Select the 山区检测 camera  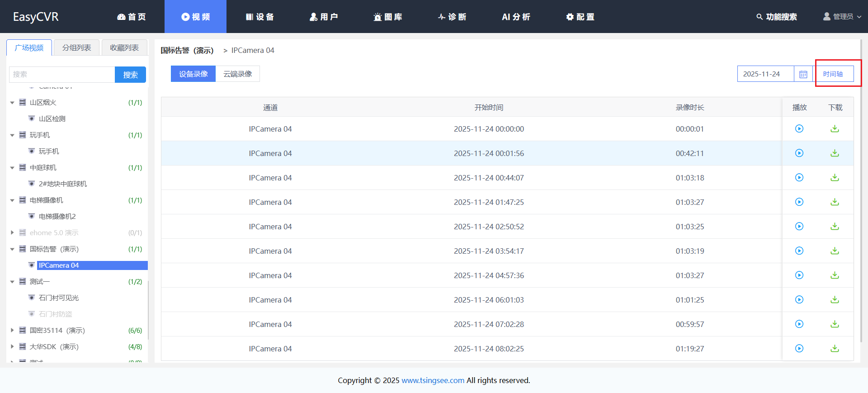[x=52, y=119]
